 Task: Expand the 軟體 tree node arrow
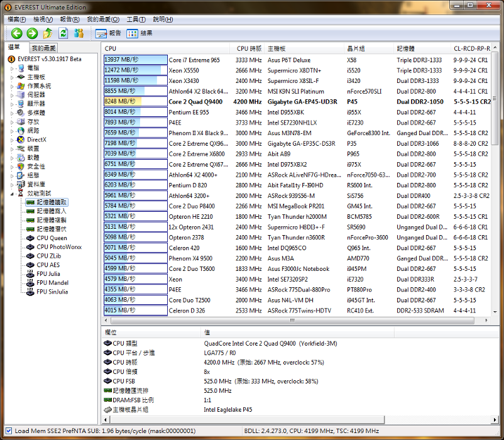tap(12, 158)
